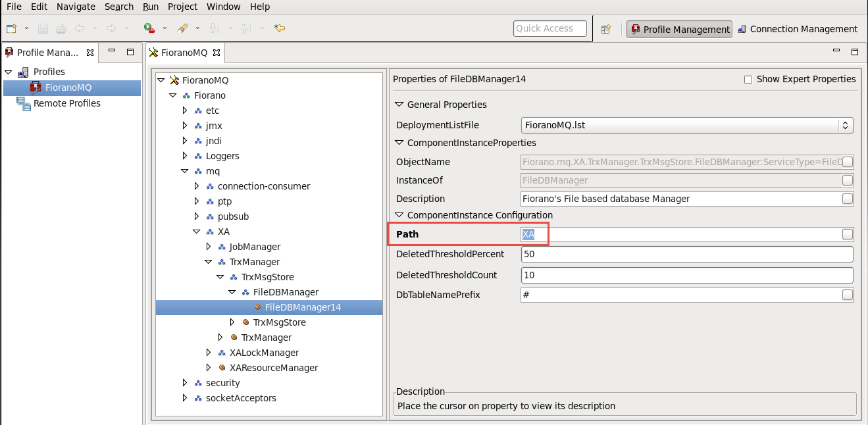
Task: Click the Last Edit Location icon
Action: tap(280, 28)
